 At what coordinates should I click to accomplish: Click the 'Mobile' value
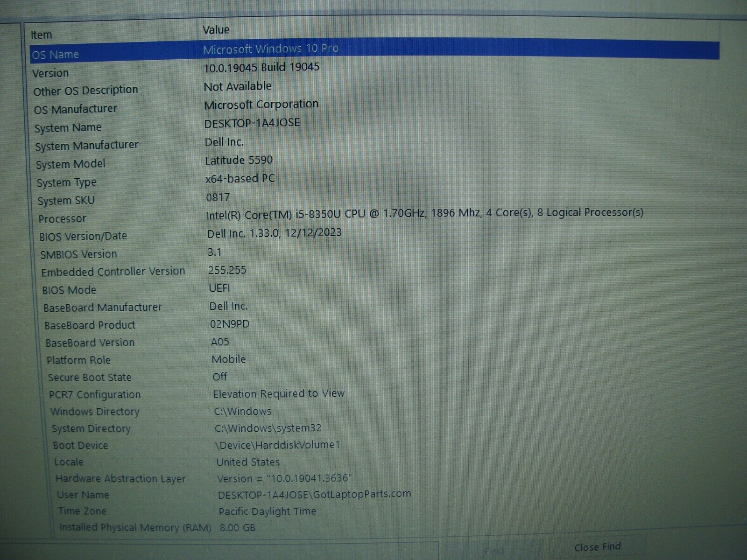pyautogui.click(x=229, y=359)
